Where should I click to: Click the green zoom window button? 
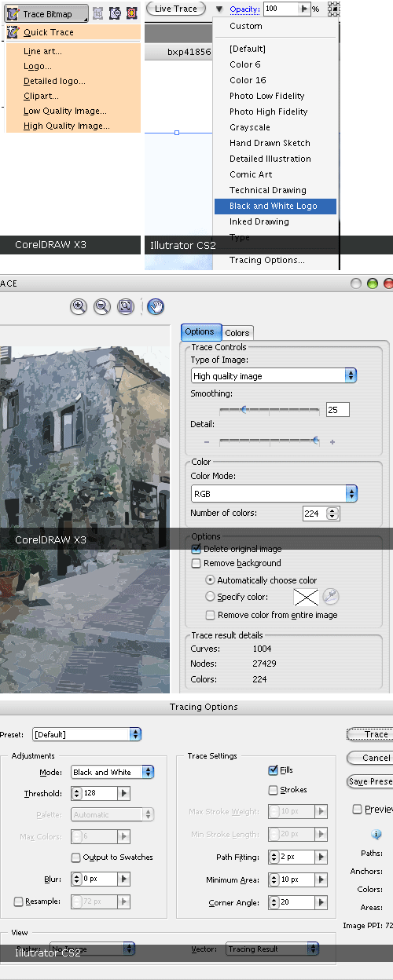point(372,283)
